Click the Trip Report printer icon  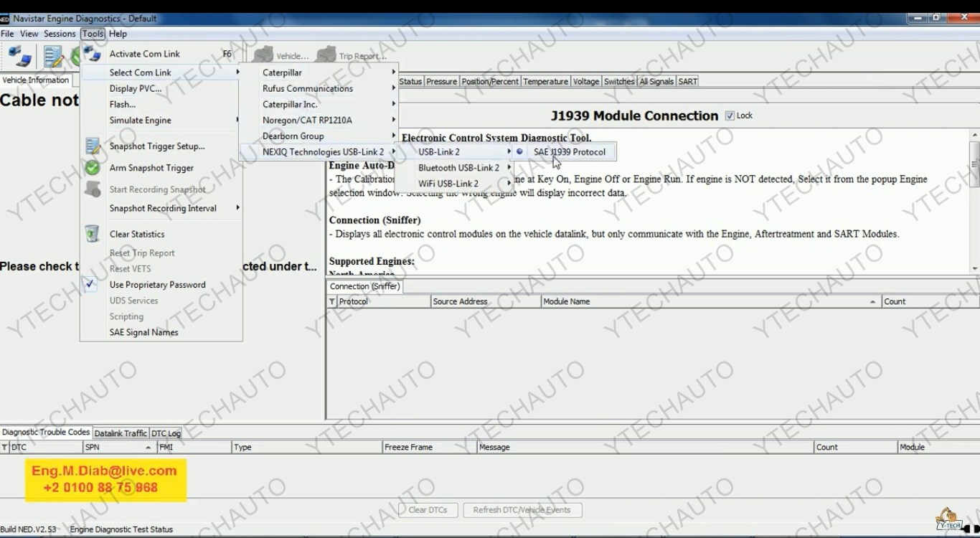pos(326,54)
